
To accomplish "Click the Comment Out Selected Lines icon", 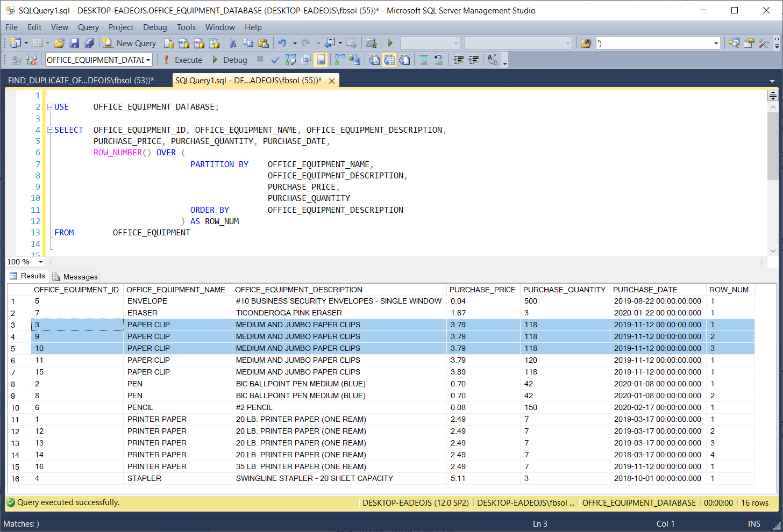I will click(424, 60).
